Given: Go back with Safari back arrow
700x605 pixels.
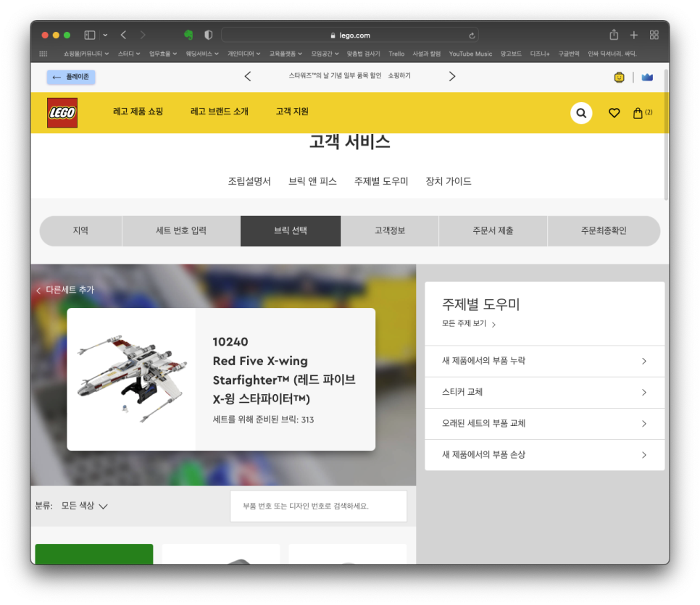Looking at the screenshot, I should [x=123, y=35].
